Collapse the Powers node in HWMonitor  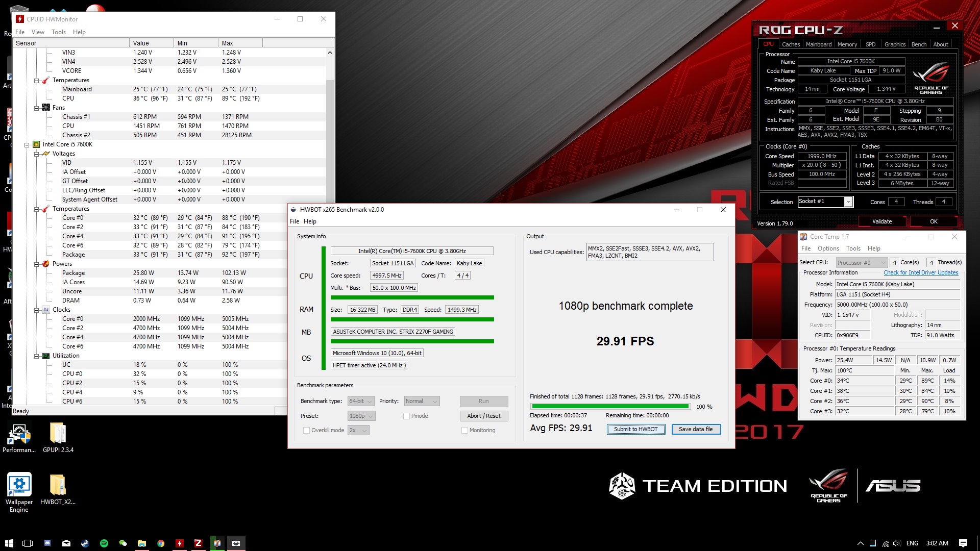(x=37, y=264)
